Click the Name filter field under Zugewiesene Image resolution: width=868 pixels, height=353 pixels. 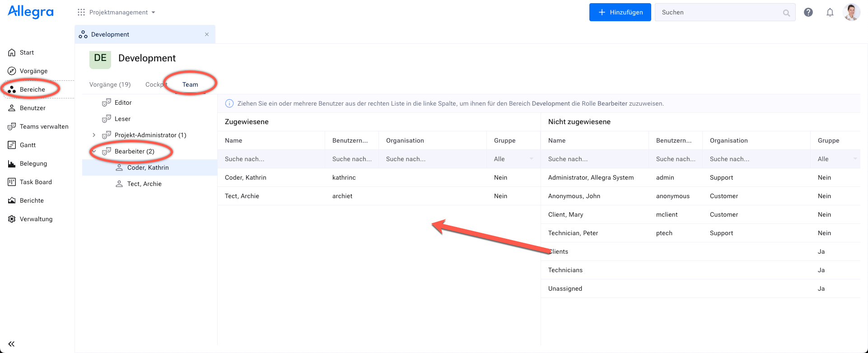(271, 159)
